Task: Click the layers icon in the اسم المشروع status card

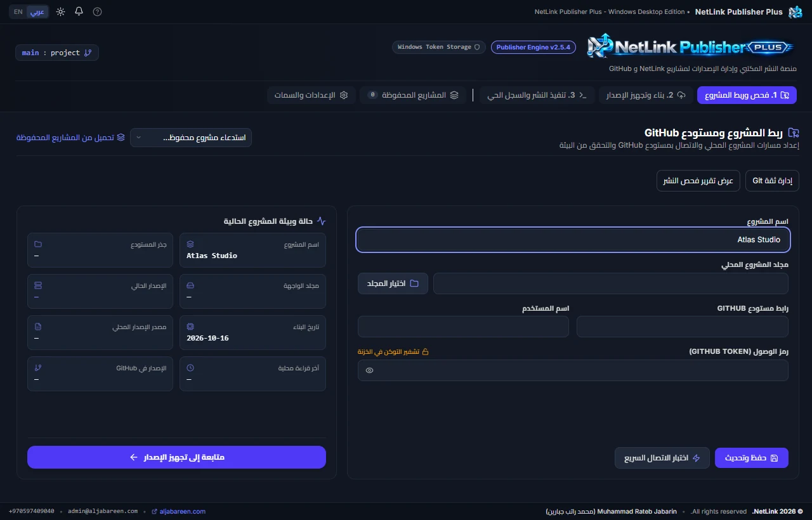Action: (x=190, y=244)
